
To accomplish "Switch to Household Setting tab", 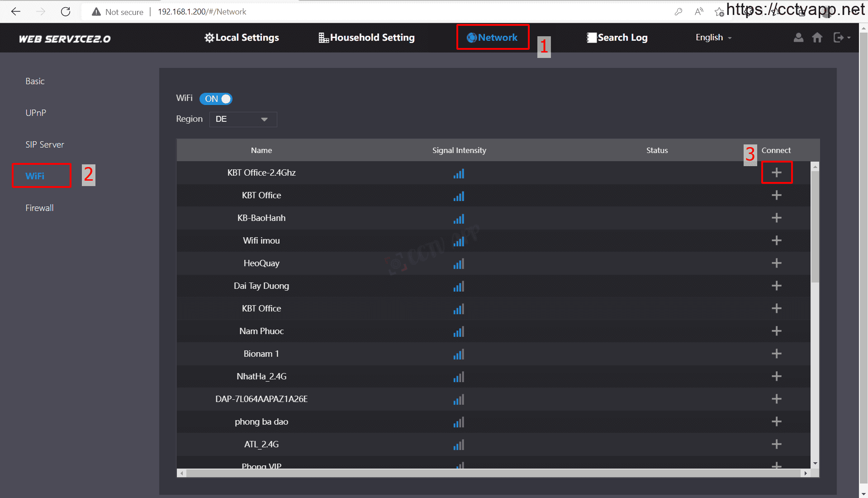I will [367, 38].
